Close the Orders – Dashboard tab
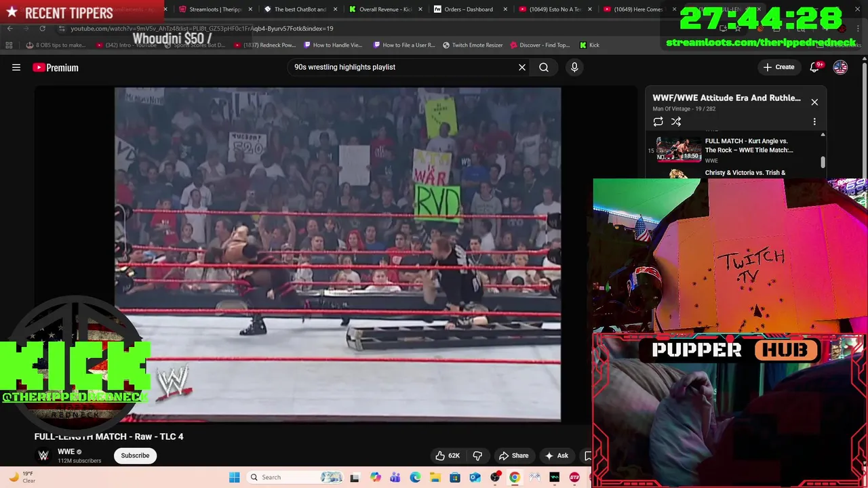The height and width of the screenshot is (488, 868). pos(505,9)
